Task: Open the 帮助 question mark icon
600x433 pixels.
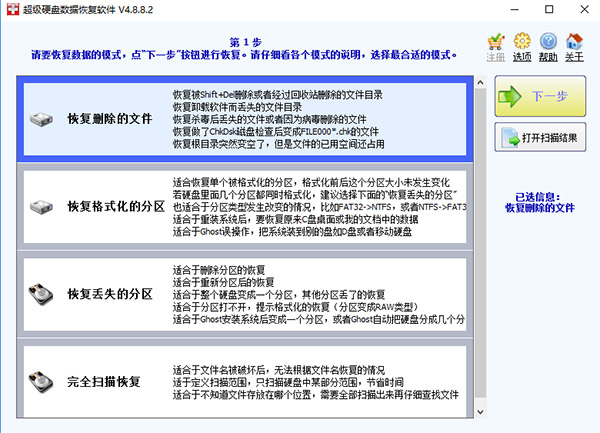Action: coord(548,41)
